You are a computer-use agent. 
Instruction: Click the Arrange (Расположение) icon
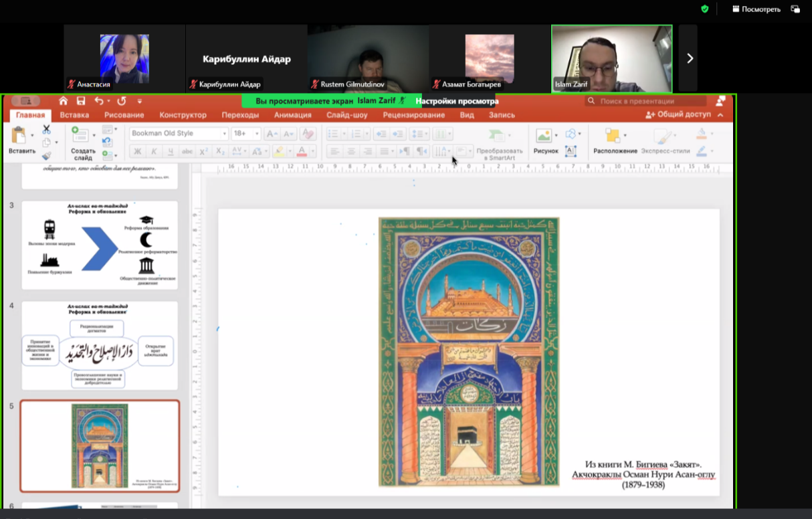tap(612, 136)
